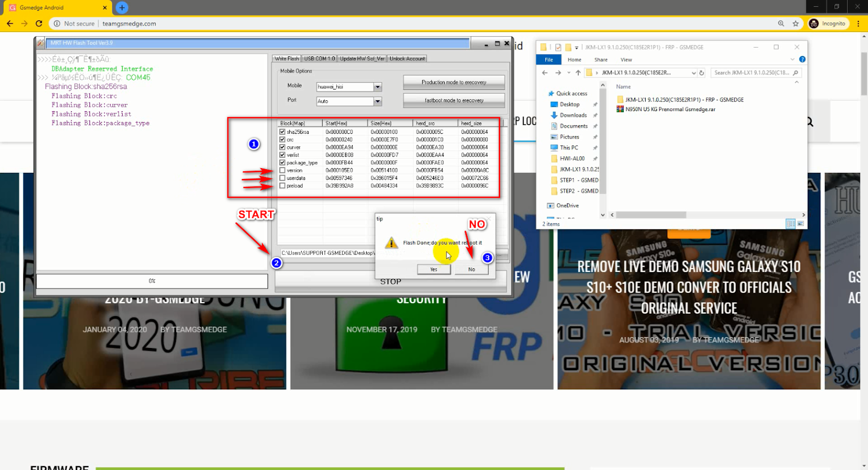Go forward in File Explorer
The image size is (868, 470).
point(558,73)
